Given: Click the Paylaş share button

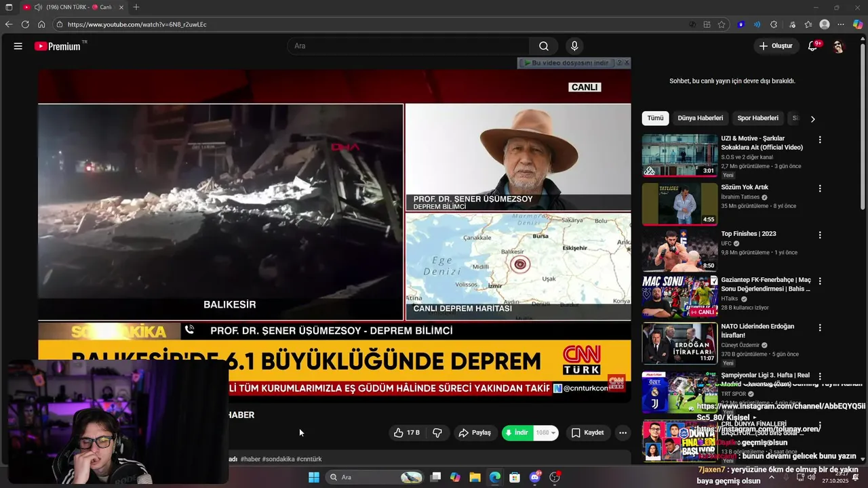Looking at the screenshot, I should [474, 432].
